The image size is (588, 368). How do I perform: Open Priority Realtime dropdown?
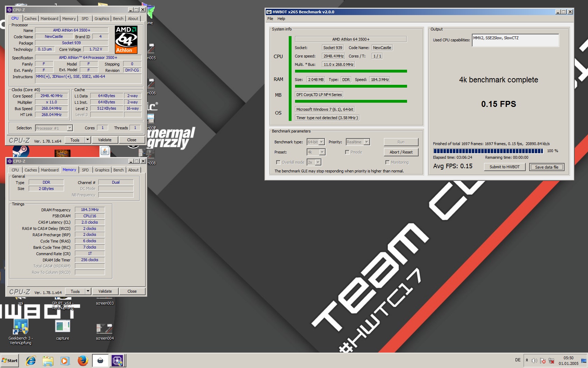tap(366, 142)
